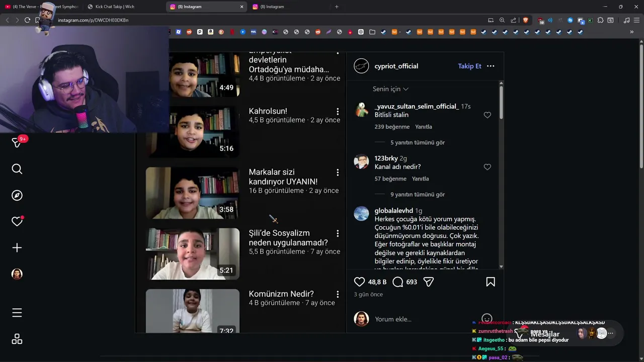Open profile avatar in Instagram sidebar
The width and height of the screenshot is (644, 362).
(17, 274)
